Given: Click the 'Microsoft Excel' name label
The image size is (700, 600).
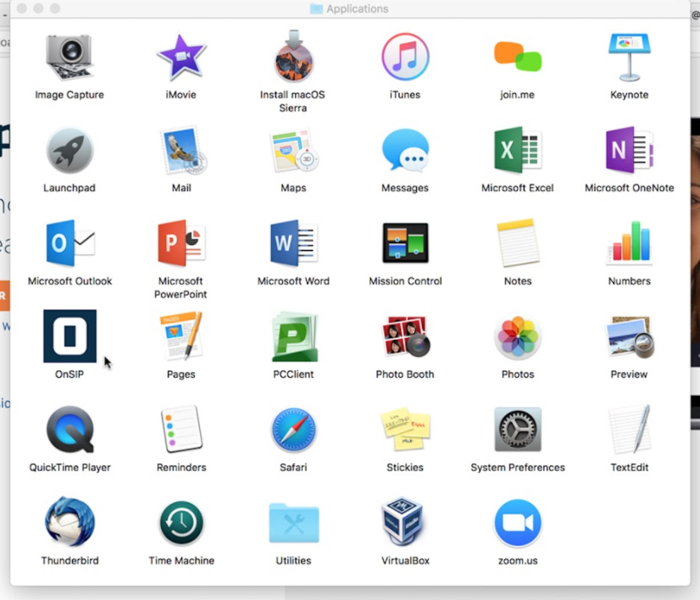Looking at the screenshot, I should (518, 188).
